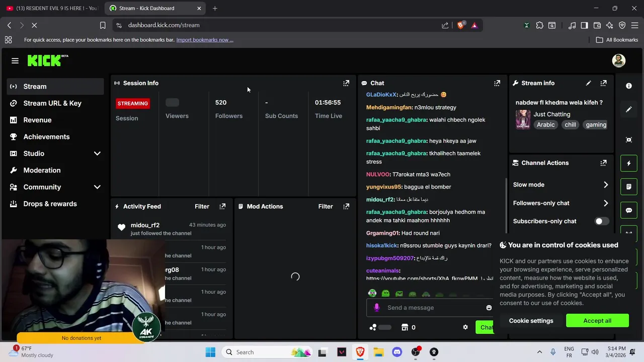644x362 pixels.
Task: Bookmark this page with the bookmark icon
Action: pyautogui.click(x=103, y=25)
